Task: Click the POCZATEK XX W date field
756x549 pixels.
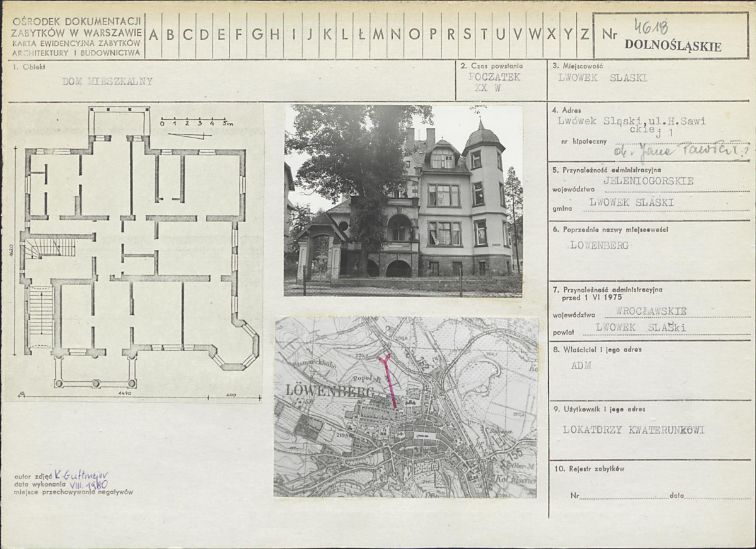Action: [x=495, y=82]
